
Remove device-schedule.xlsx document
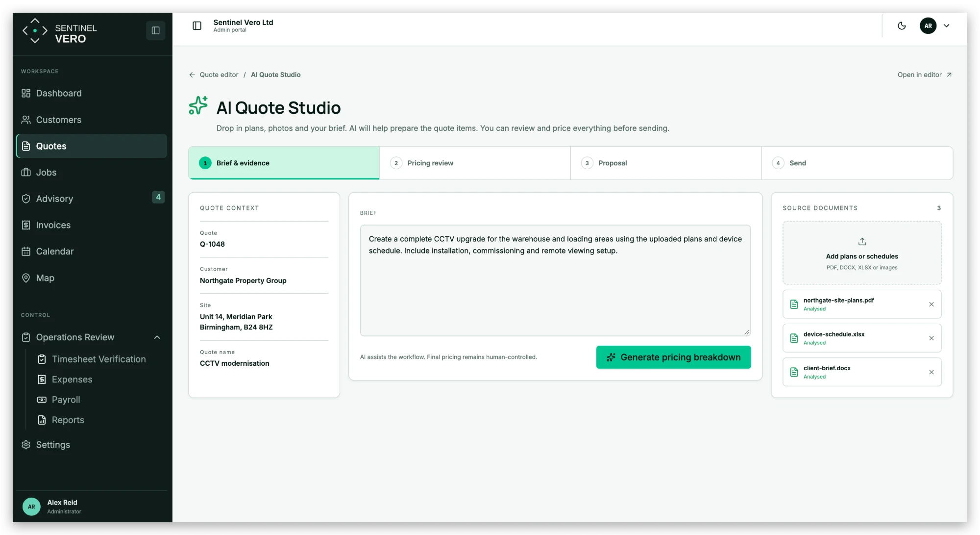[931, 338]
